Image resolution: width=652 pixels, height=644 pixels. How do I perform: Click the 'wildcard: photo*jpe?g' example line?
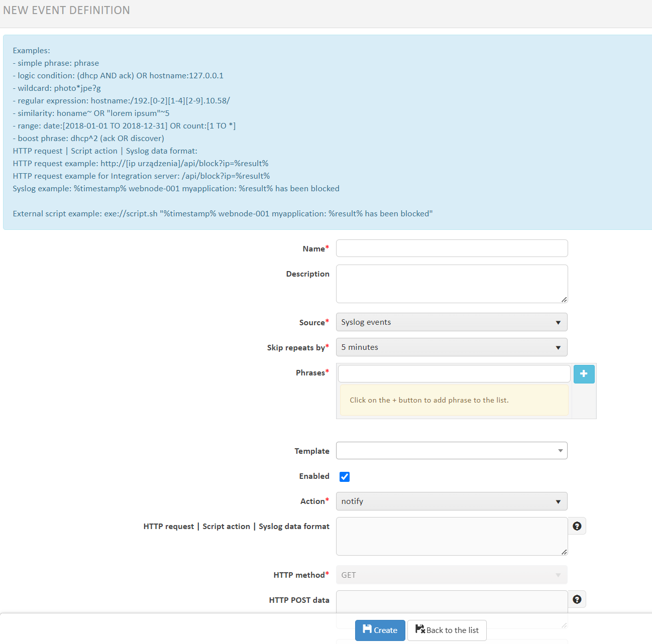[x=57, y=88]
